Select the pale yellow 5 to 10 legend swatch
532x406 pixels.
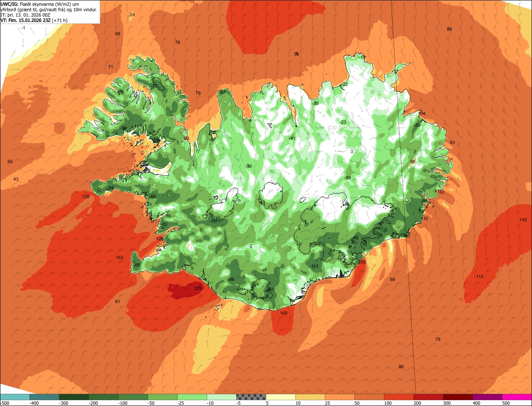[281, 397]
